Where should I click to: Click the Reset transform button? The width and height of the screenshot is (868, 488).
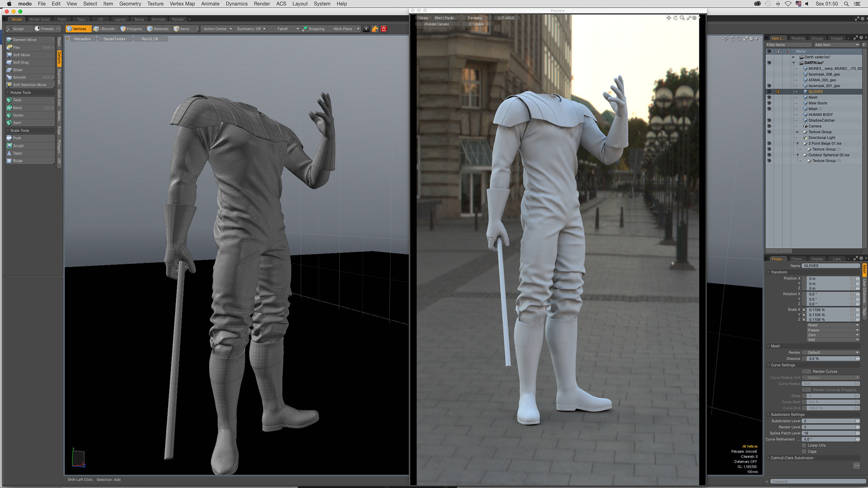[833, 325]
